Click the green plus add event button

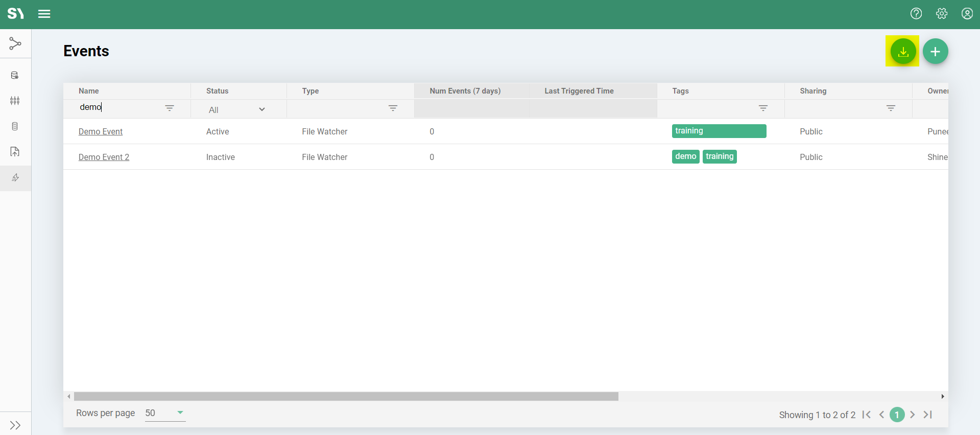935,52
